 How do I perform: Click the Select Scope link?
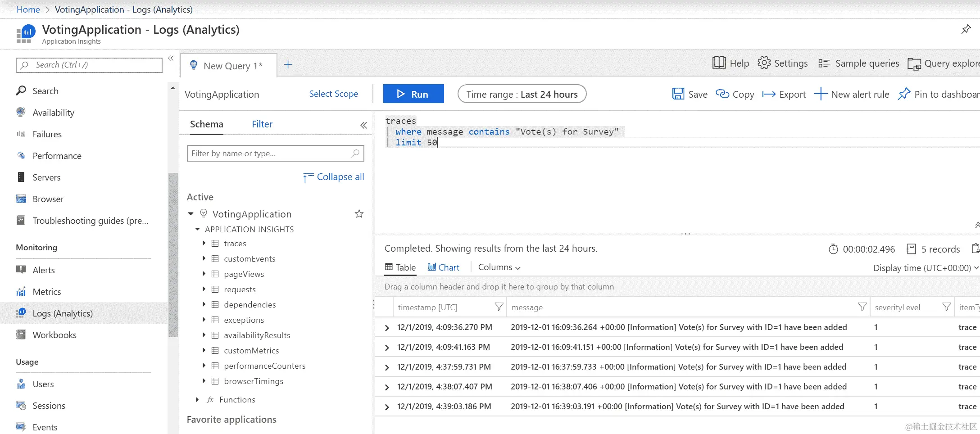tap(334, 94)
